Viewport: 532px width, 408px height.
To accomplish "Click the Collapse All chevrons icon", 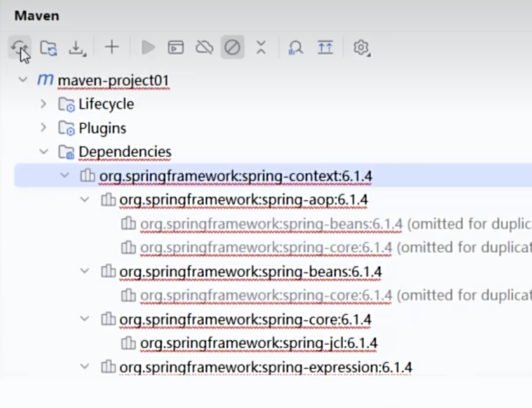I will (x=261, y=48).
